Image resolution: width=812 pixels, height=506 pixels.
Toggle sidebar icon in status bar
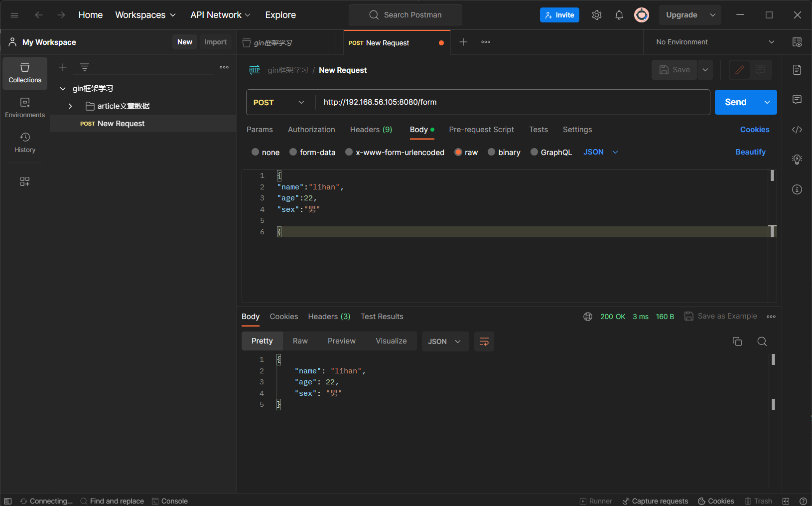pos(7,501)
